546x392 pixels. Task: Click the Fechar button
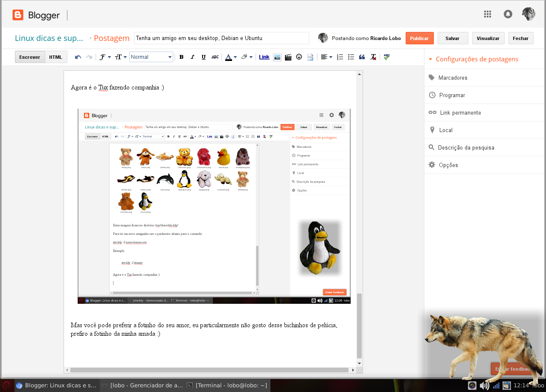(521, 38)
